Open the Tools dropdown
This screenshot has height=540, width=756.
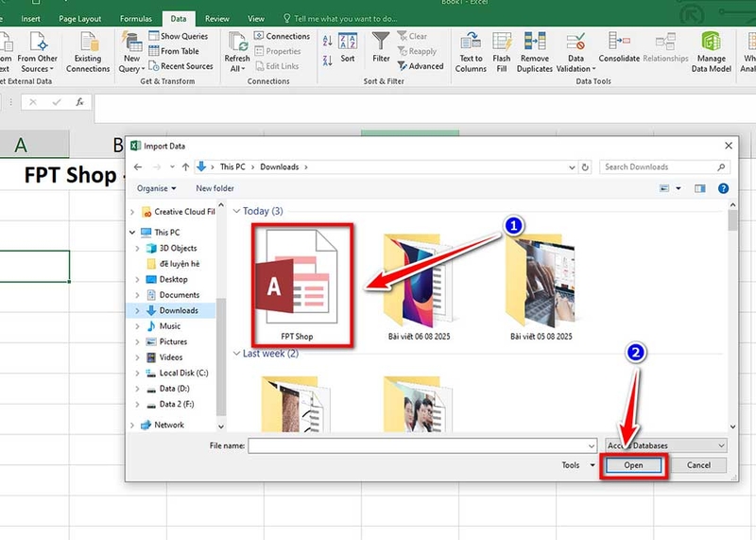click(x=578, y=465)
